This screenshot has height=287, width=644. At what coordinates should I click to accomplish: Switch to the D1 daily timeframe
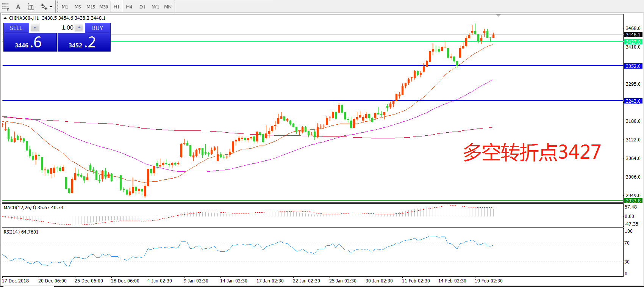[142, 7]
